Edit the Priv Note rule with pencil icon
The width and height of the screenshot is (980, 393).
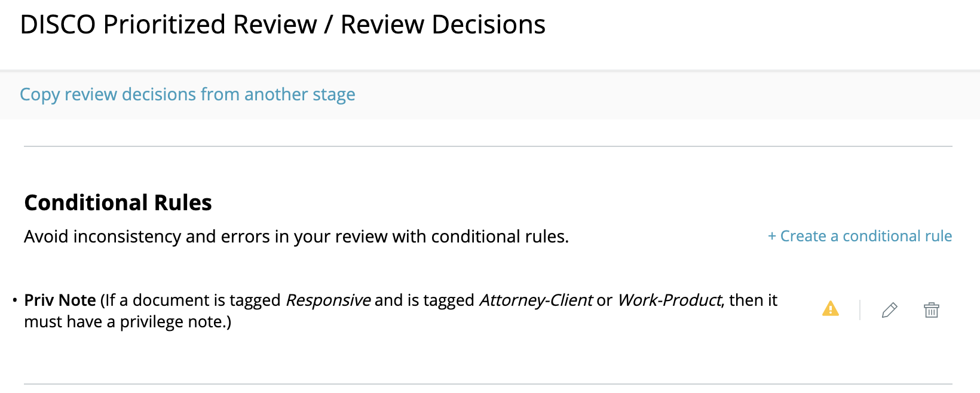(x=889, y=310)
